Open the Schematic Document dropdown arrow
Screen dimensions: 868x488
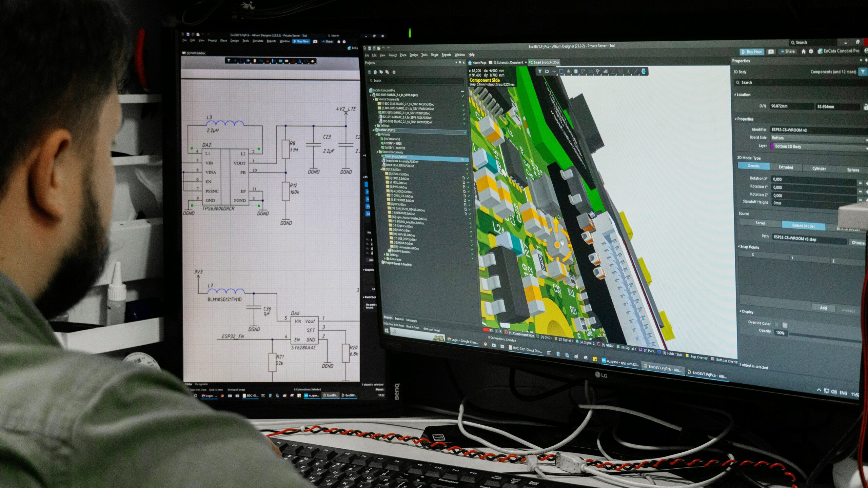point(526,62)
